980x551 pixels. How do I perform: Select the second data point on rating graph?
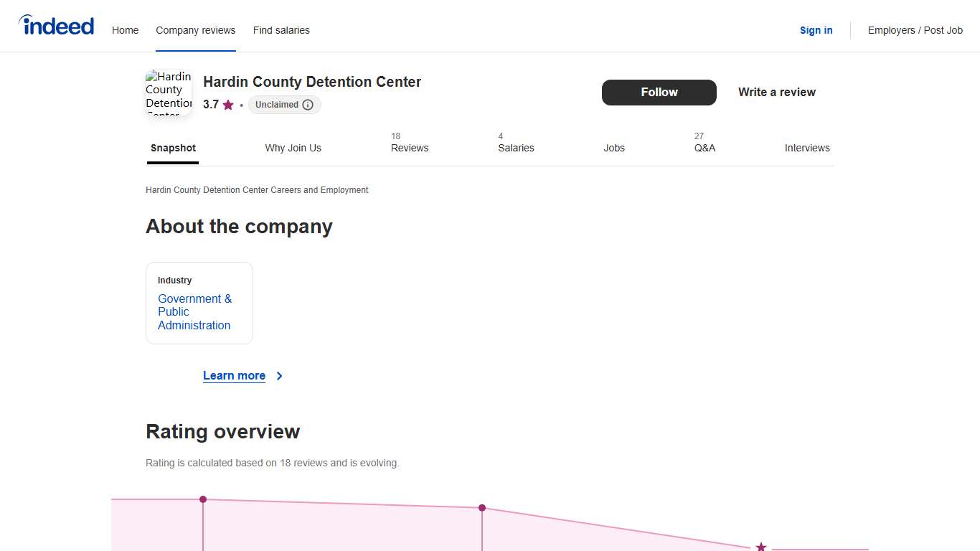(x=482, y=508)
